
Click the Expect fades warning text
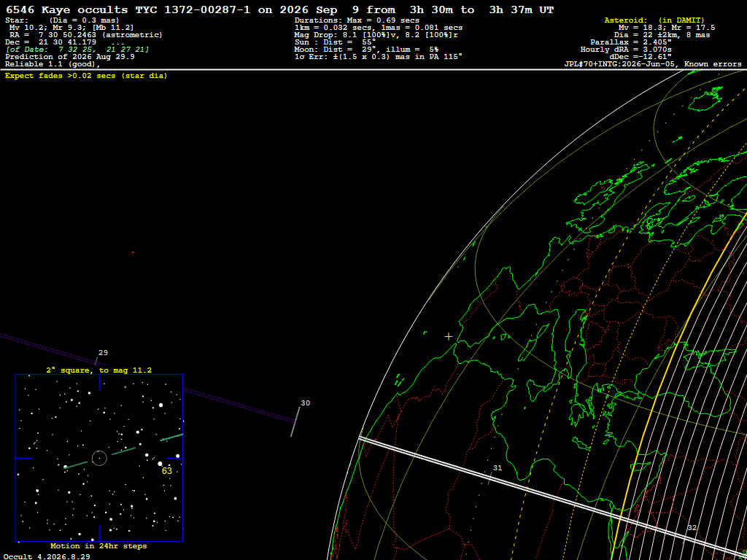tap(86, 76)
